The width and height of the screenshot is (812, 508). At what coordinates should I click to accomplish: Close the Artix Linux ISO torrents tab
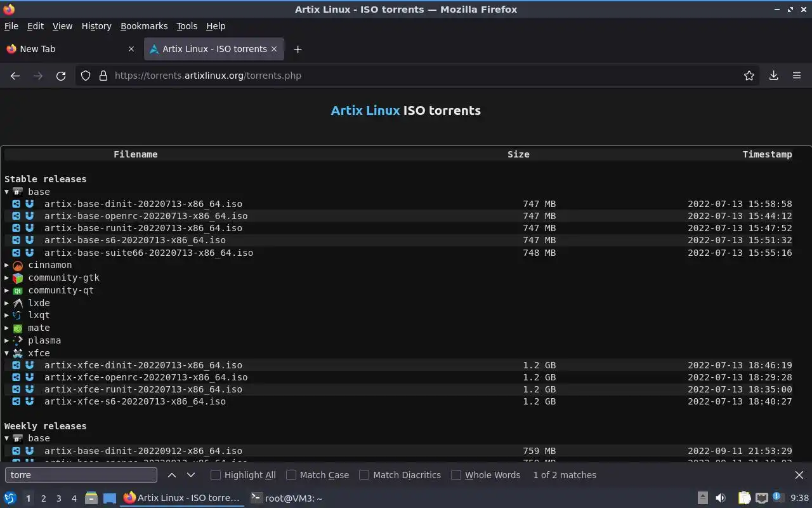[274, 49]
